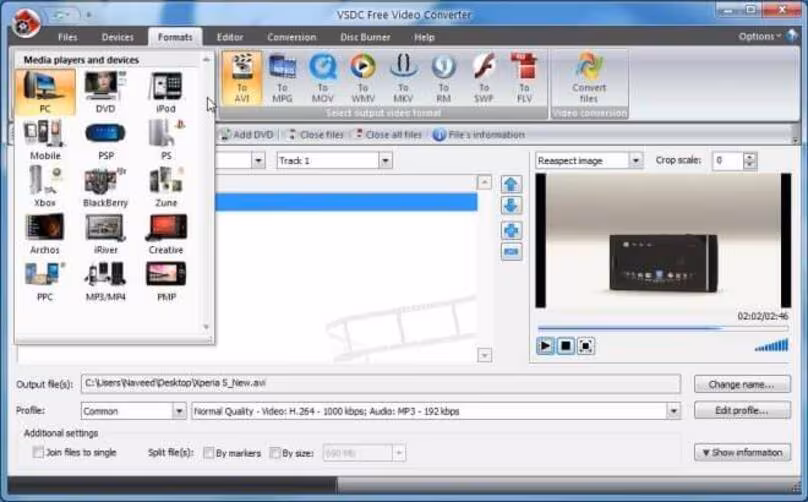Click the Show information button
This screenshot has width=808, height=502.
(x=742, y=453)
